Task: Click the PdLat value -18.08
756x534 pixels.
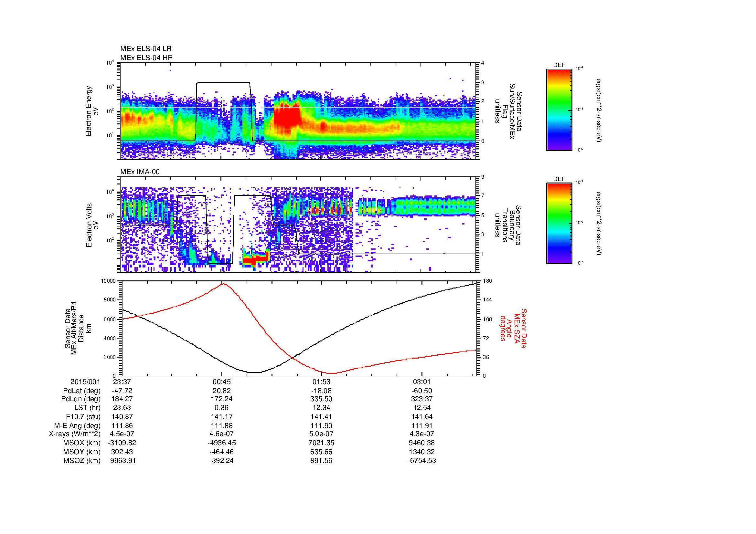Action: pyautogui.click(x=321, y=391)
